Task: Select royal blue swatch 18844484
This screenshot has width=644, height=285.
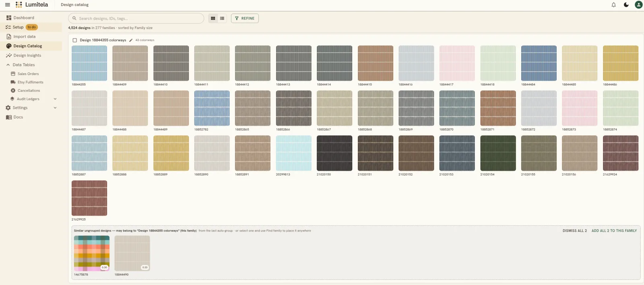Action: (539, 63)
